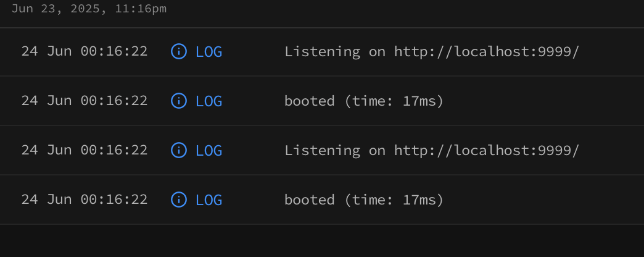Click the LOG level label in the first row
644x257 pixels.
pyautogui.click(x=208, y=52)
